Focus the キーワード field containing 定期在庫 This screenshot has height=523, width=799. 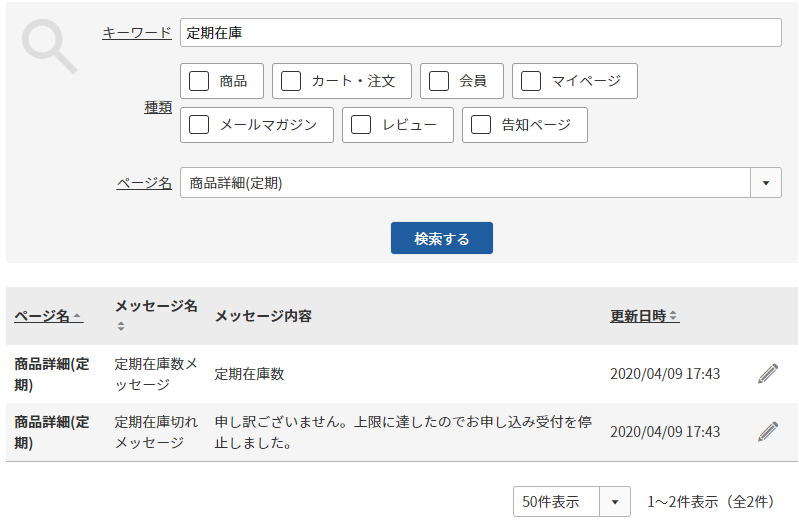(481, 33)
